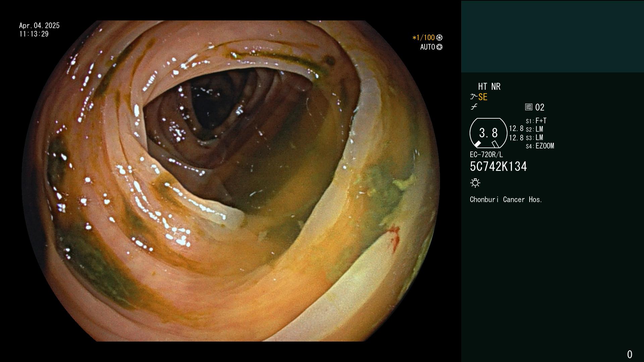
Task: Click the hollow channel marker in scope diagram
Action: 495,144
